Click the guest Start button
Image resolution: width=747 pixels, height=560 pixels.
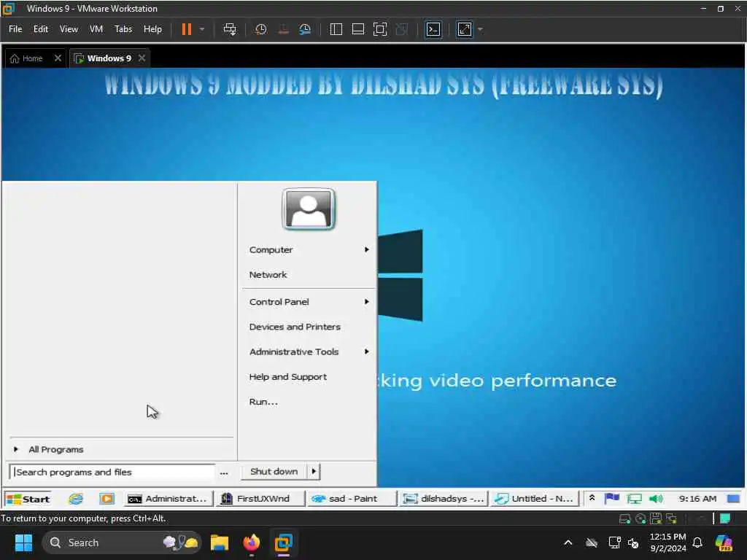pyautogui.click(x=28, y=499)
